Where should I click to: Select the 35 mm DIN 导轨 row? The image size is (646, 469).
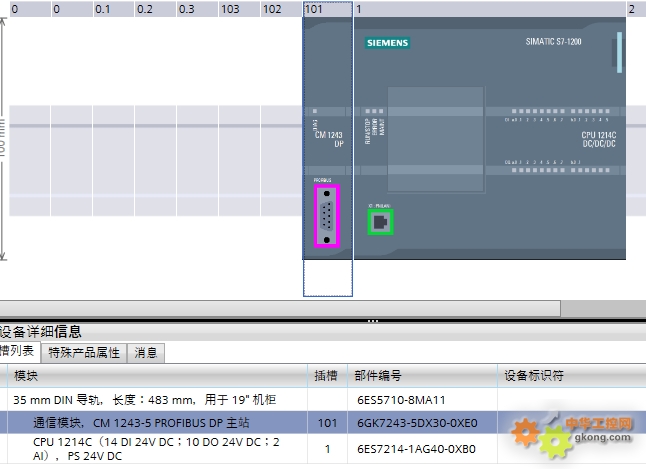click(x=323, y=400)
